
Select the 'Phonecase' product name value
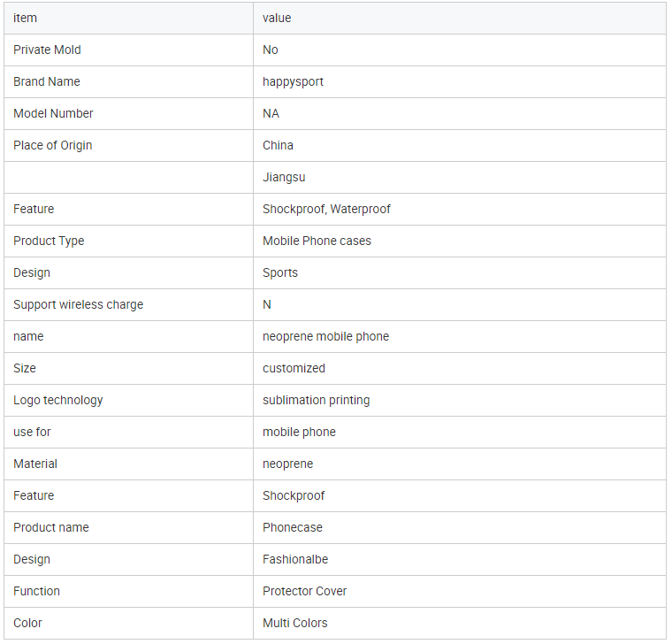(293, 527)
